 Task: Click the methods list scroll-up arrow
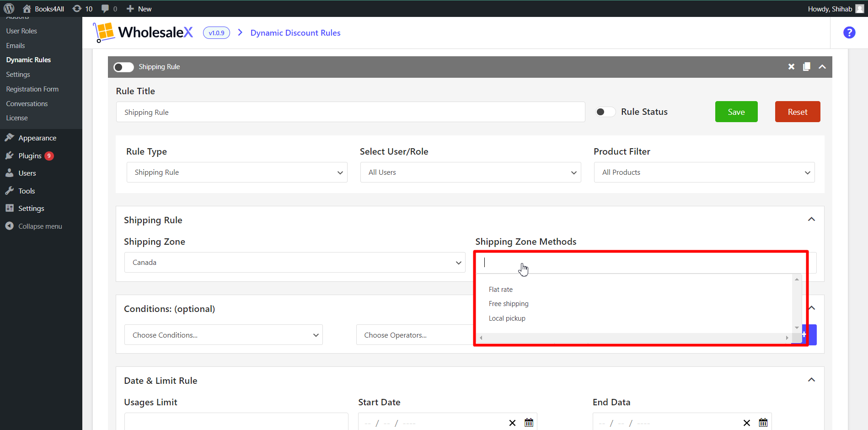(x=797, y=279)
